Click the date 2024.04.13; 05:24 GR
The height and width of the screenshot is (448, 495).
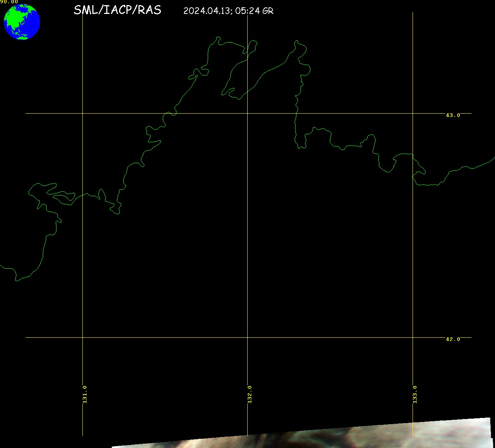tap(228, 11)
